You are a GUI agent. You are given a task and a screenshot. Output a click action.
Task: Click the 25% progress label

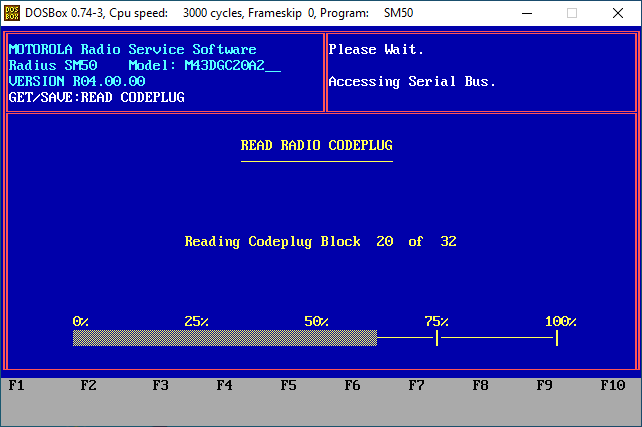tap(197, 321)
